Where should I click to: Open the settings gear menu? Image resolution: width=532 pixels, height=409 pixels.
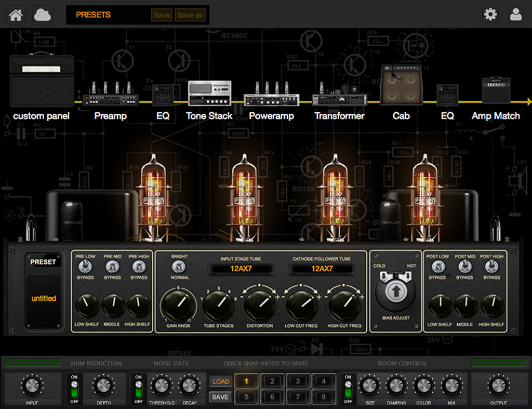489,14
